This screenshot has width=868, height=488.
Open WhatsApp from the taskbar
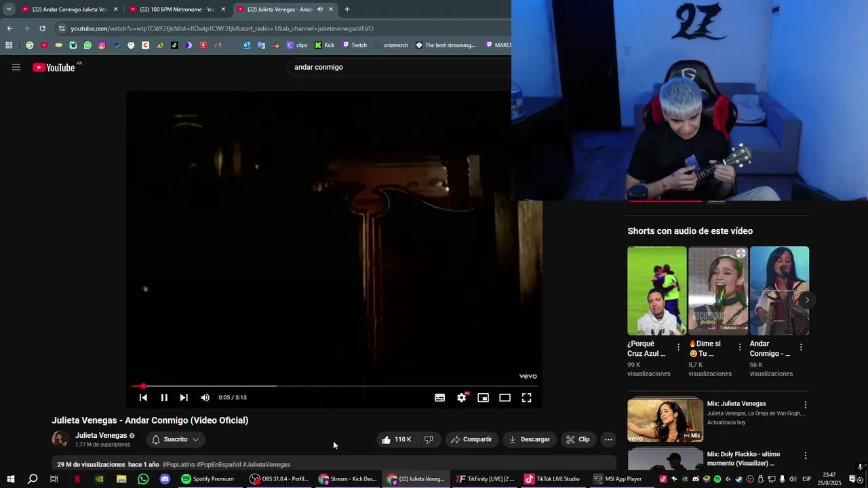[x=143, y=479]
